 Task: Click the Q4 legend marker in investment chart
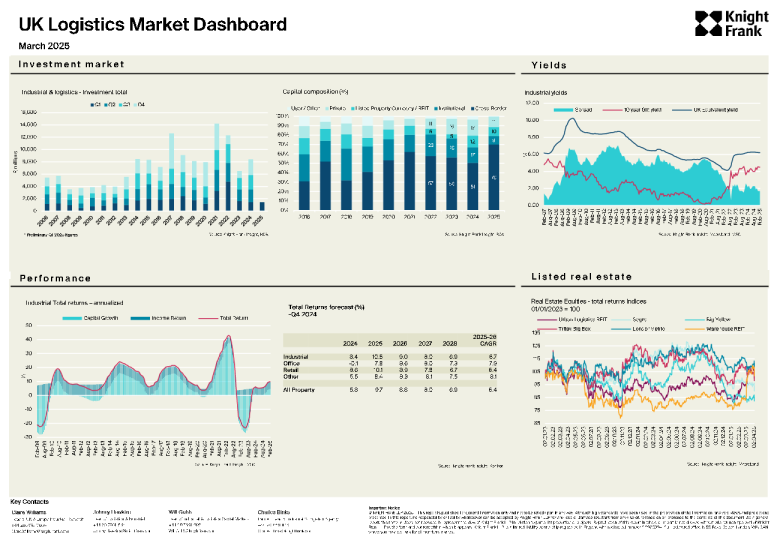[x=134, y=104]
